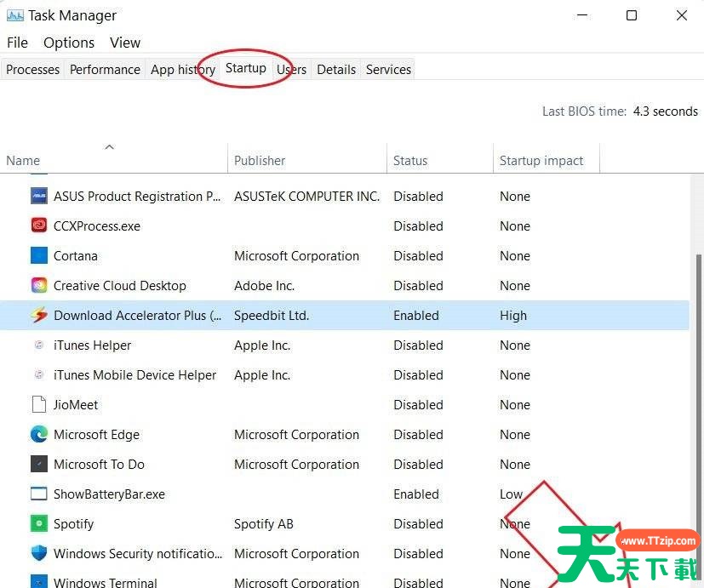Image resolution: width=704 pixels, height=588 pixels.
Task: Click the Microsoft To Do icon
Action: click(39, 464)
